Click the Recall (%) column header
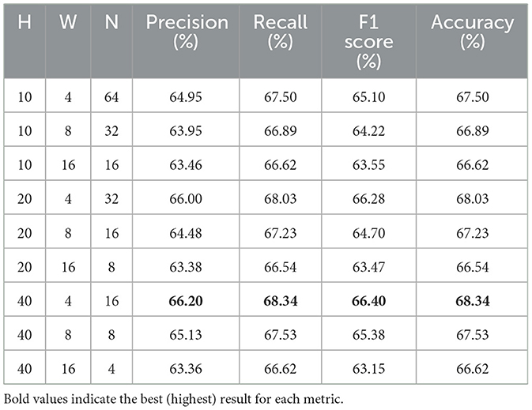 (x=281, y=41)
